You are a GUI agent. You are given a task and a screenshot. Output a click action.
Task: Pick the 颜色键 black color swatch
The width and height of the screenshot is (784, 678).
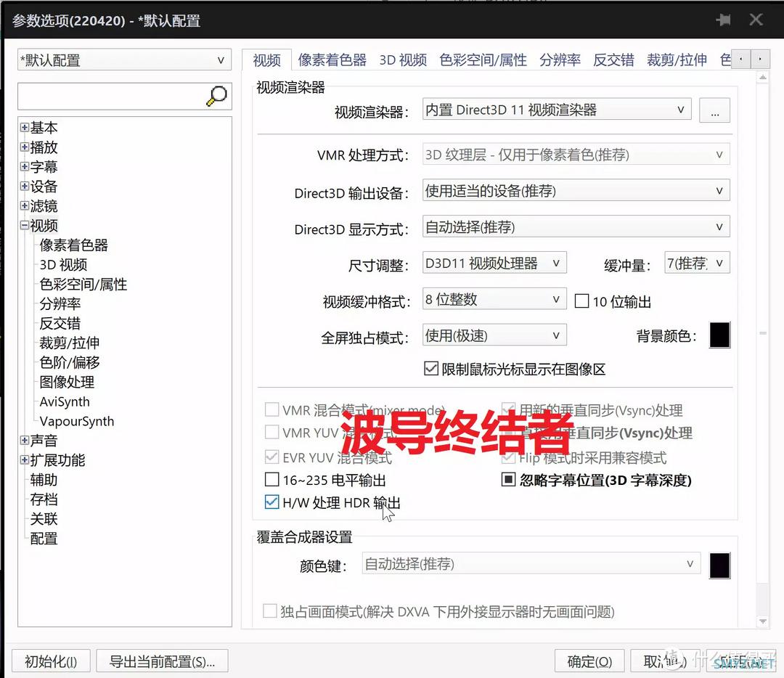coord(719,565)
